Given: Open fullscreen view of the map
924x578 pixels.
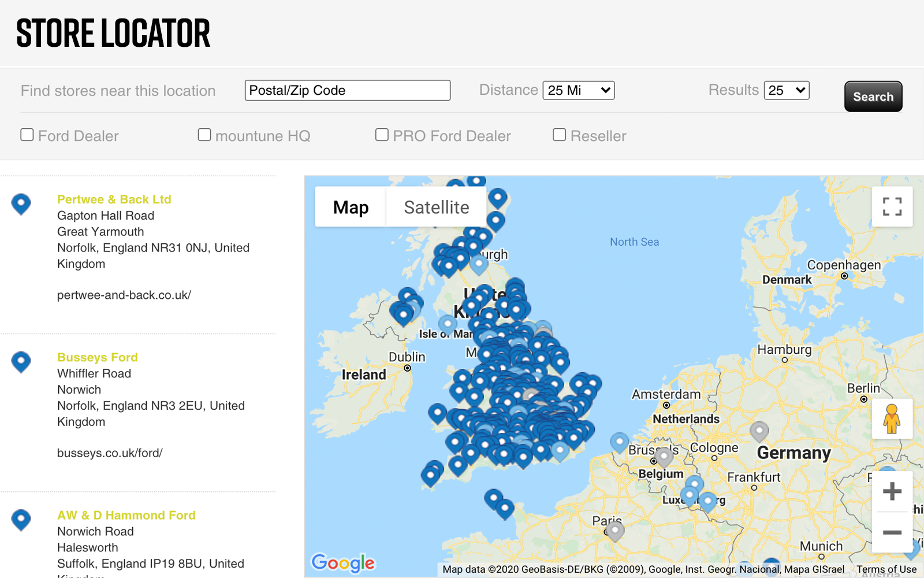Looking at the screenshot, I should [892, 206].
